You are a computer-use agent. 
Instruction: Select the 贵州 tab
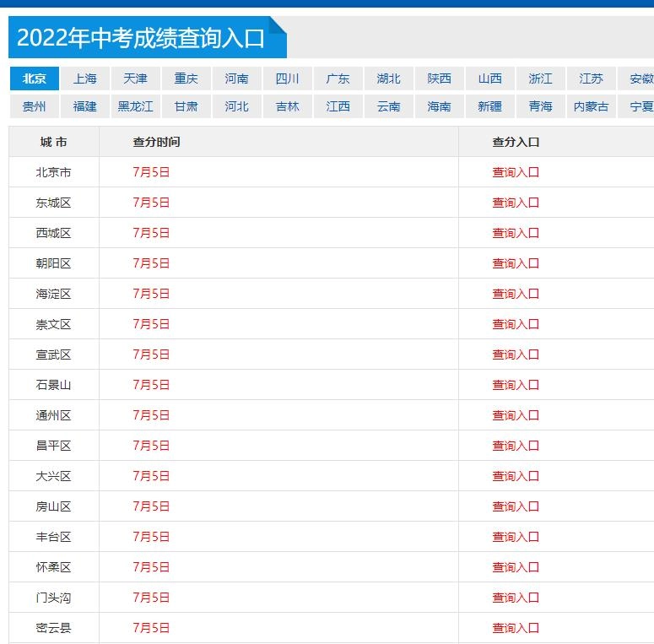(34, 106)
